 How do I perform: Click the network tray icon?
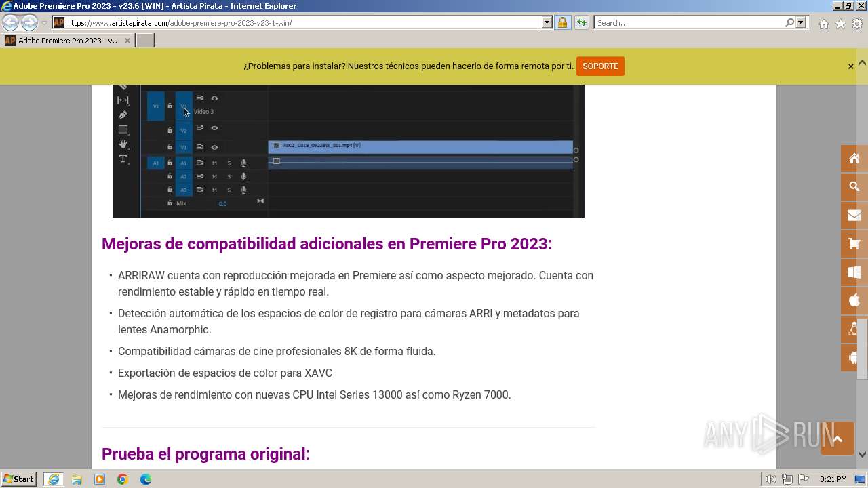[787, 479]
